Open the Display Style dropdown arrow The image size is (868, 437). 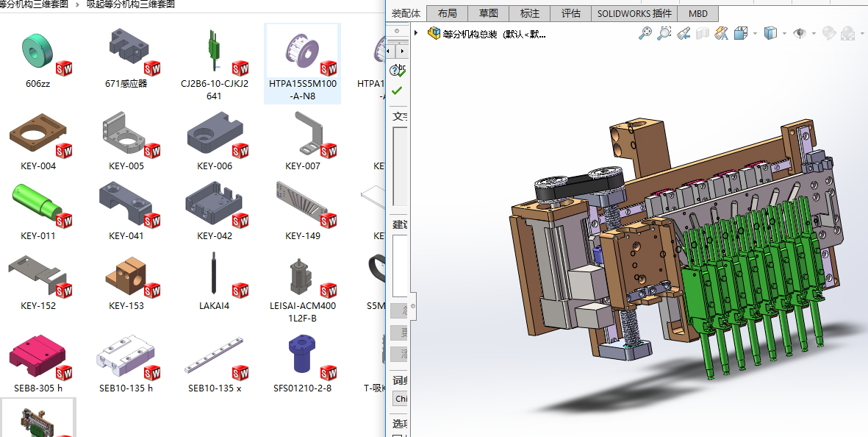pos(783,34)
